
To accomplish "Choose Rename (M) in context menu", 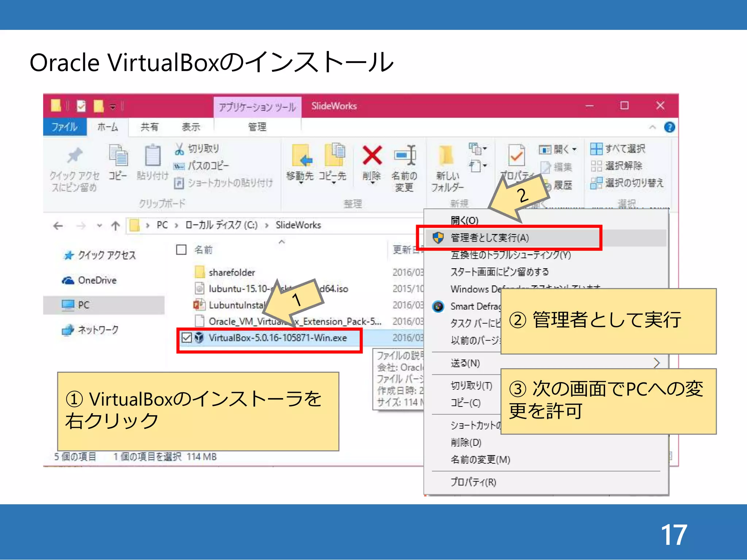I will coord(480,459).
